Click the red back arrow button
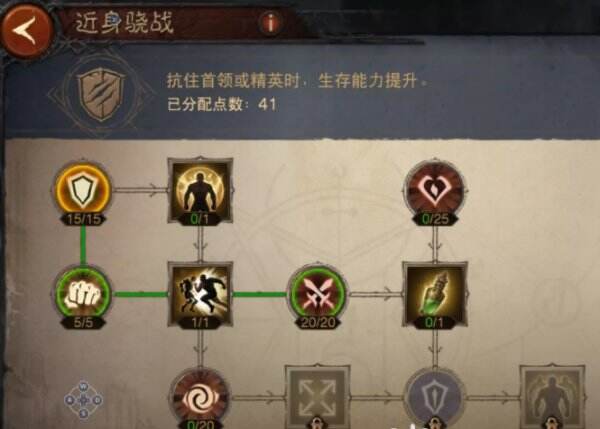Screen dimensions: 600x429 (x=27, y=29)
